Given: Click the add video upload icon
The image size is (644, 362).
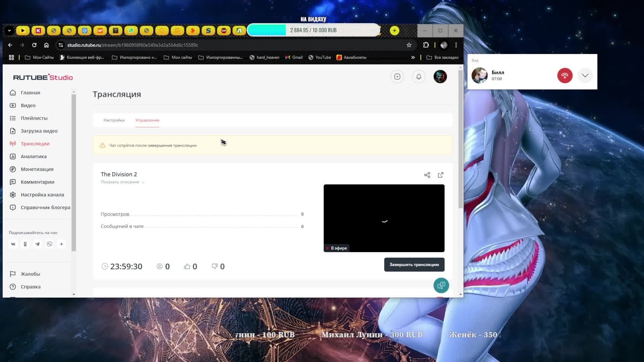Looking at the screenshot, I should click(397, 77).
